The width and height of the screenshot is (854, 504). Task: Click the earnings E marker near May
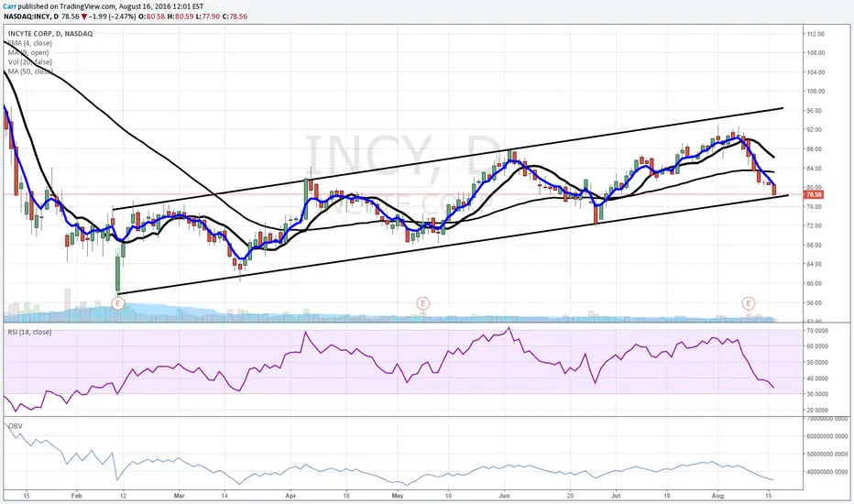click(x=422, y=303)
